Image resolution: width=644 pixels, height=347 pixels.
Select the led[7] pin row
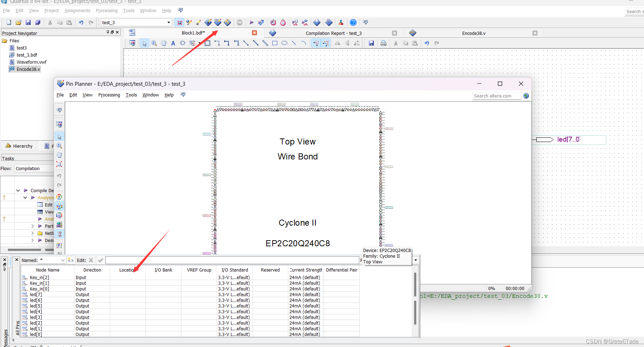pyautogui.click(x=190, y=294)
